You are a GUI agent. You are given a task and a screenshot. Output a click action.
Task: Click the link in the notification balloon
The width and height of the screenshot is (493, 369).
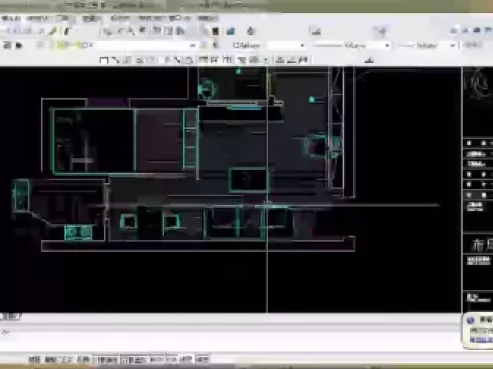pos(481,340)
